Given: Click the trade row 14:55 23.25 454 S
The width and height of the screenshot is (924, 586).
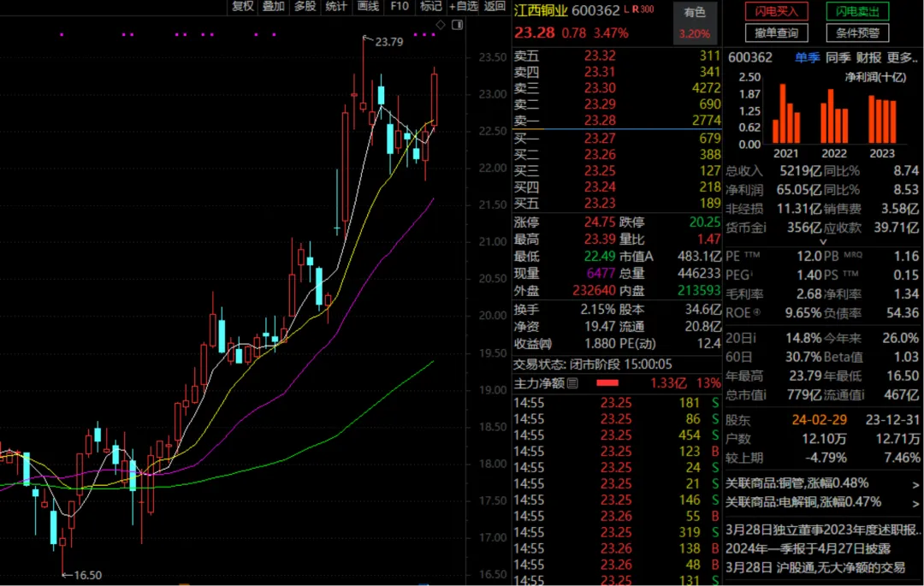Looking at the screenshot, I should click(616, 435).
